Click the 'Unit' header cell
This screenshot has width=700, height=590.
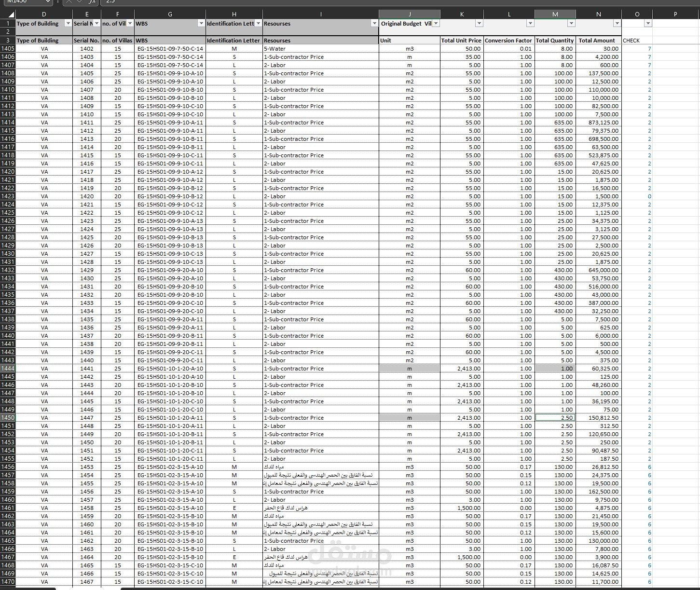tap(410, 41)
